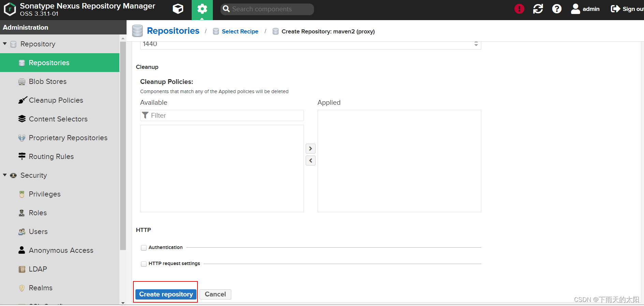Click the 1440 number input field
The width and height of the screenshot is (644, 306).
tap(310, 45)
